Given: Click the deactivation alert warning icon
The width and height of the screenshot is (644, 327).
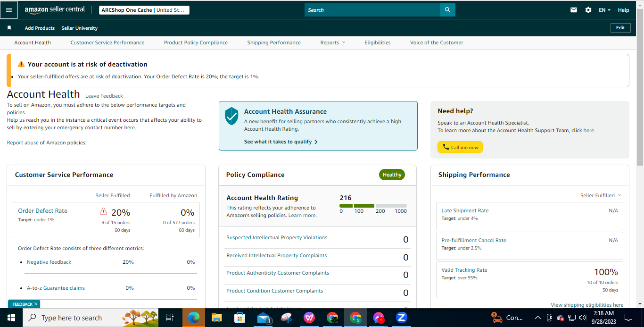Looking at the screenshot, I should (x=21, y=64).
